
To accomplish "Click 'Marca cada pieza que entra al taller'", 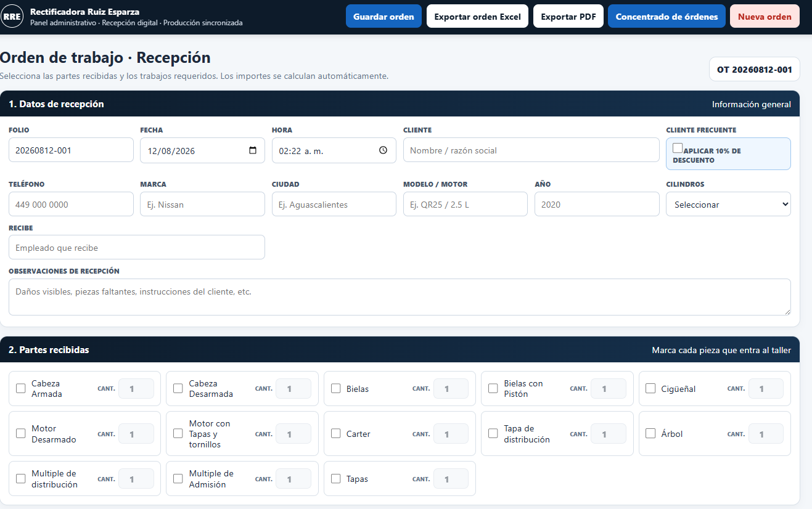I will pyautogui.click(x=721, y=350).
